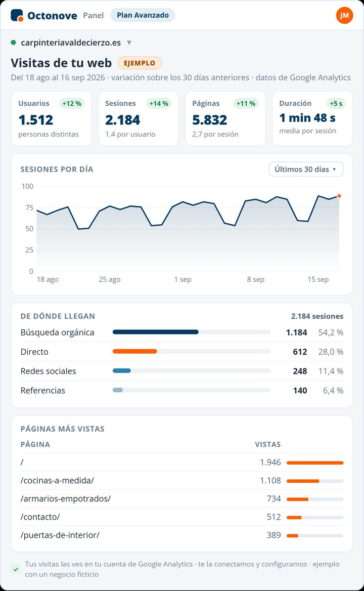Click the +12 % change badge
This screenshot has height=591, width=364.
pyautogui.click(x=71, y=103)
